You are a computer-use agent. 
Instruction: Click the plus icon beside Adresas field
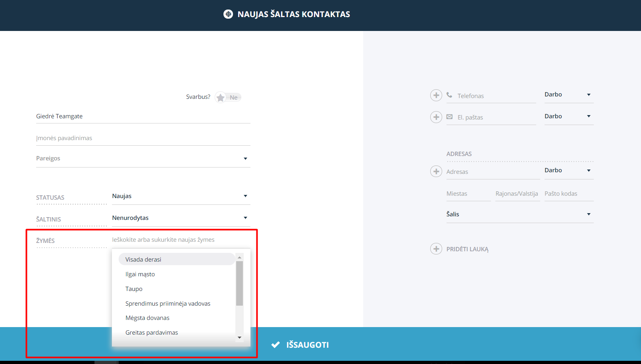click(436, 171)
